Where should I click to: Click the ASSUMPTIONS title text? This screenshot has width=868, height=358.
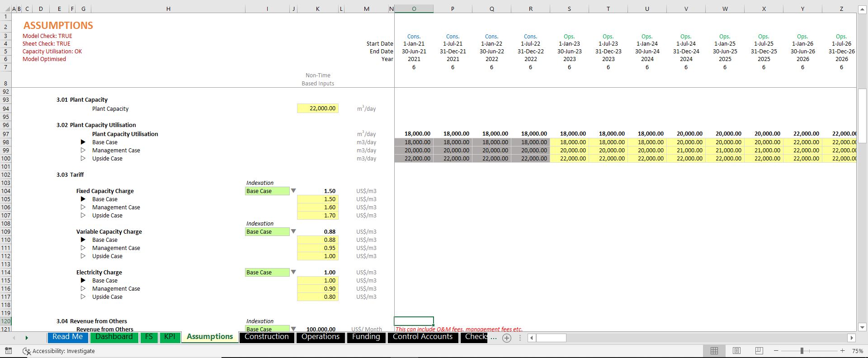pos(58,25)
